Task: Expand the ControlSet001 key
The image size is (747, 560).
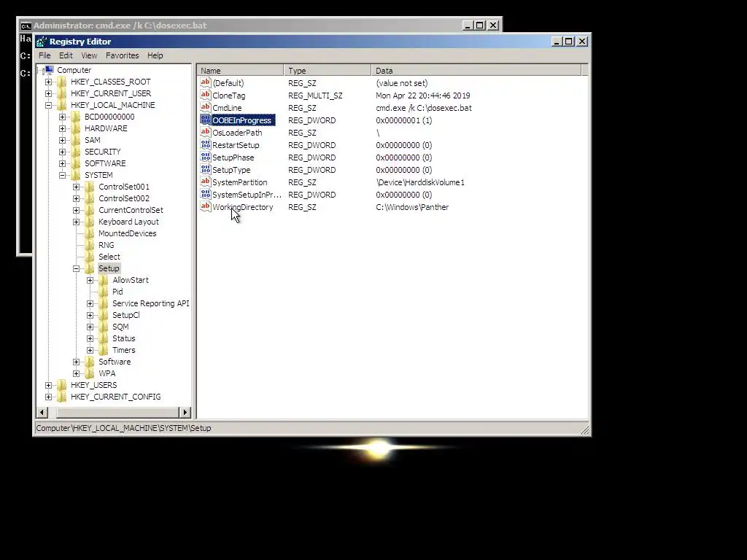Action: point(76,187)
